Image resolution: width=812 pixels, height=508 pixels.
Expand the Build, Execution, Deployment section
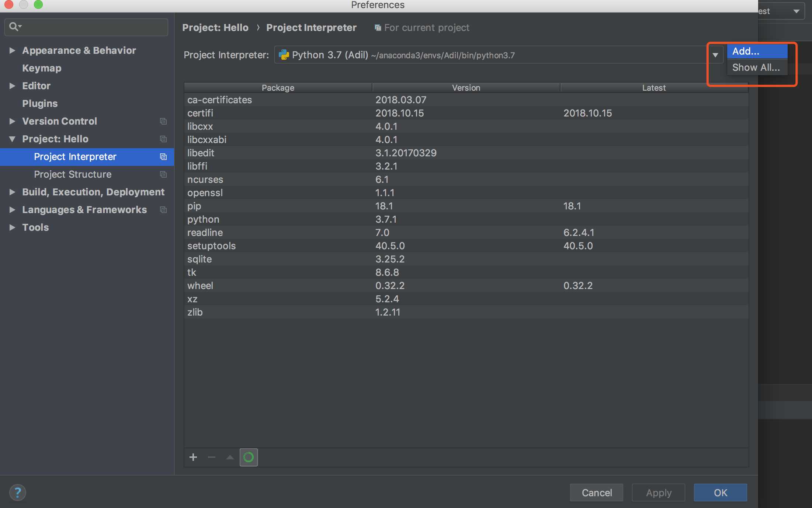point(12,192)
